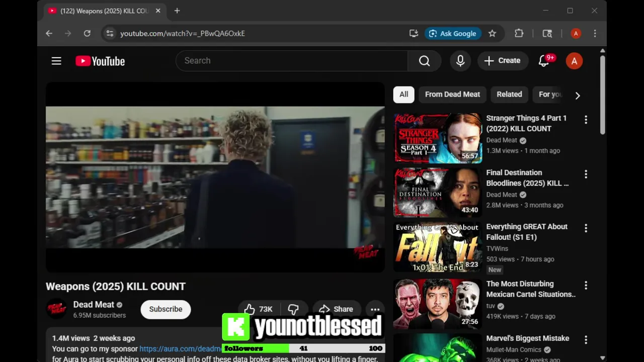
Task: Like the video with thumbs up
Action: coord(259,309)
